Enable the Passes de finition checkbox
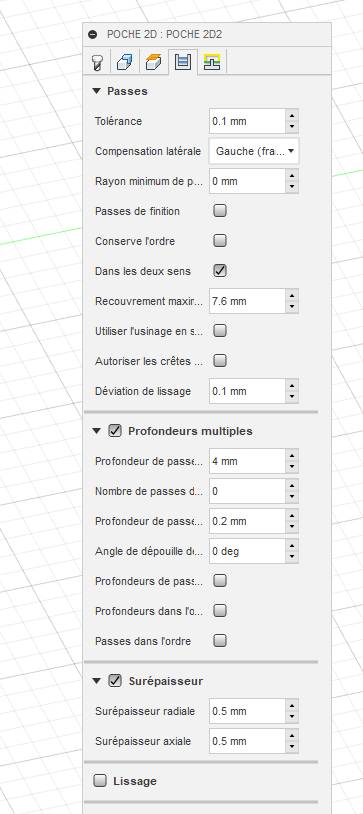This screenshot has width=363, height=814. [x=220, y=211]
